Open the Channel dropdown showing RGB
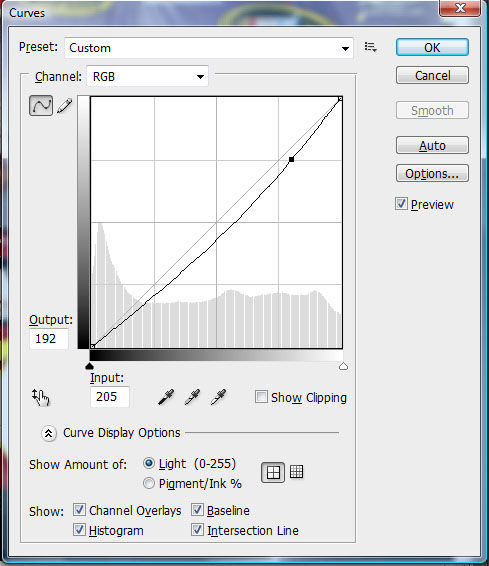 tap(148, 76)
